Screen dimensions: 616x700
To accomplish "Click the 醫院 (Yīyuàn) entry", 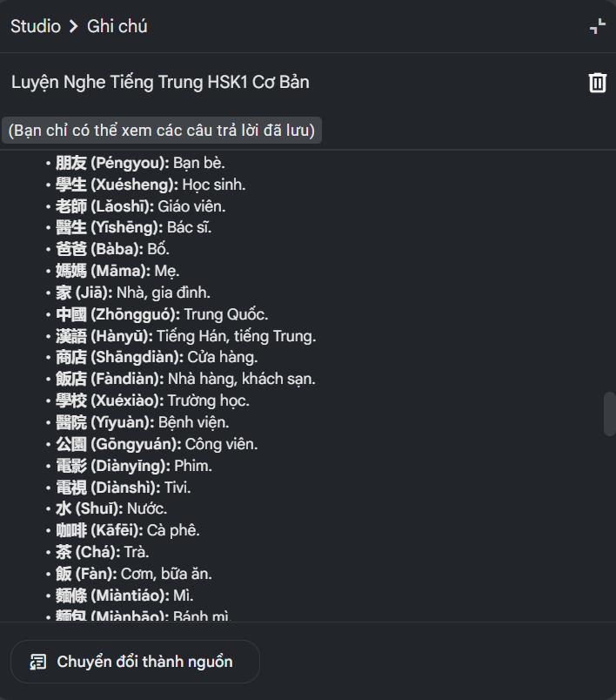I will (x=143, y=422).
